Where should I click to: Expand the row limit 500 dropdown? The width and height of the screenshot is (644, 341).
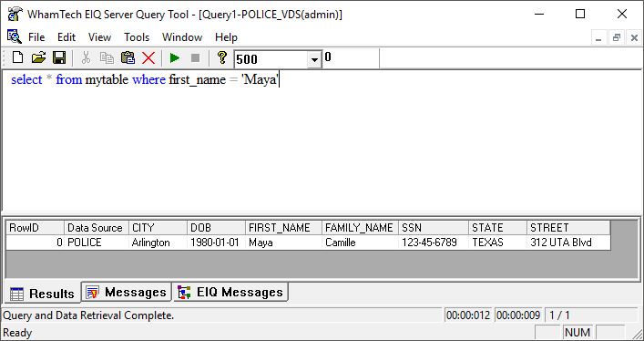314,59
